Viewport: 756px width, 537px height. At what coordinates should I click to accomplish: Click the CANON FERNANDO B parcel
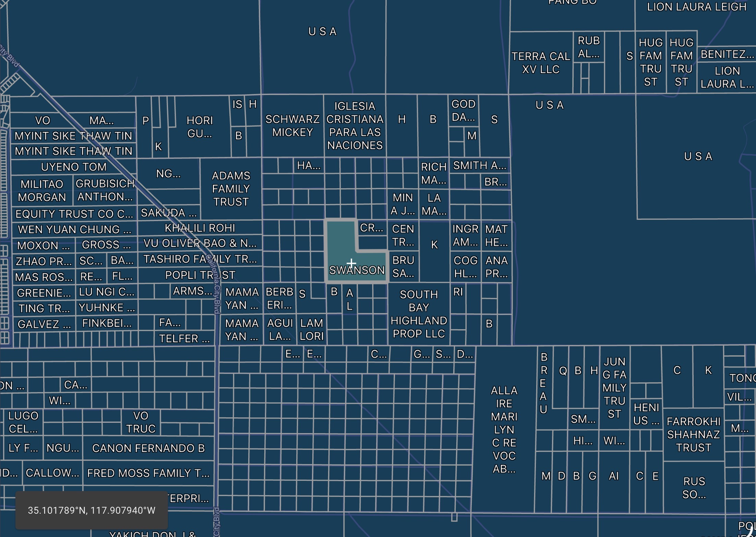tap(148, 448)
